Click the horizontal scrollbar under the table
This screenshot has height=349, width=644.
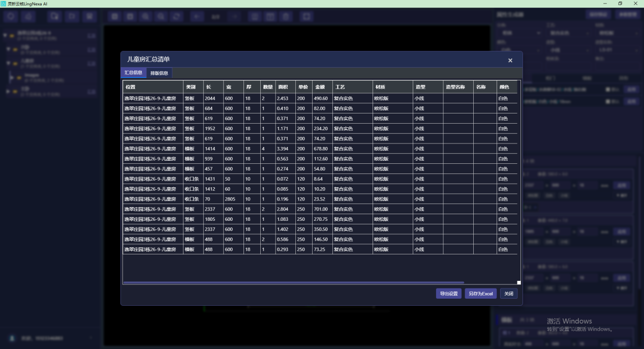tap(294, 282)
